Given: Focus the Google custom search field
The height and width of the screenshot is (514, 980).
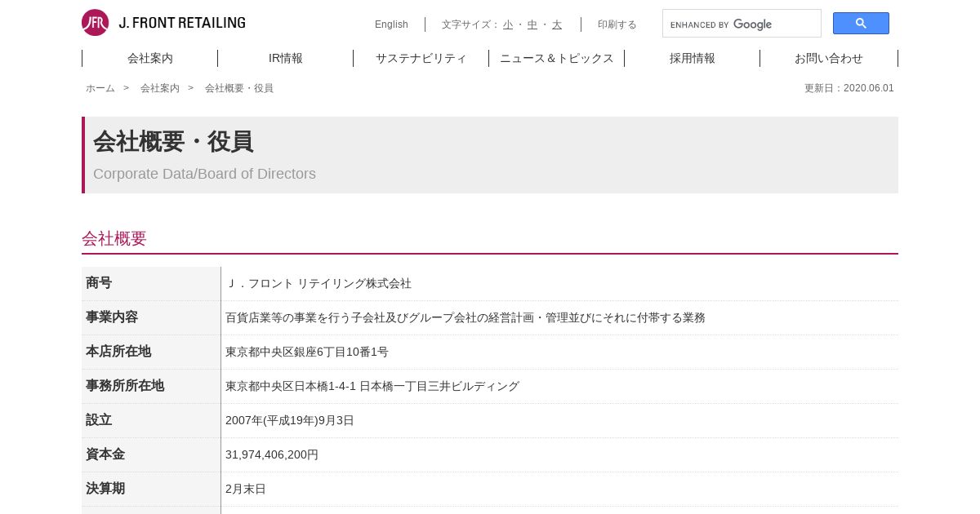Looking at the screenshot, I should (x=742, y=24).
